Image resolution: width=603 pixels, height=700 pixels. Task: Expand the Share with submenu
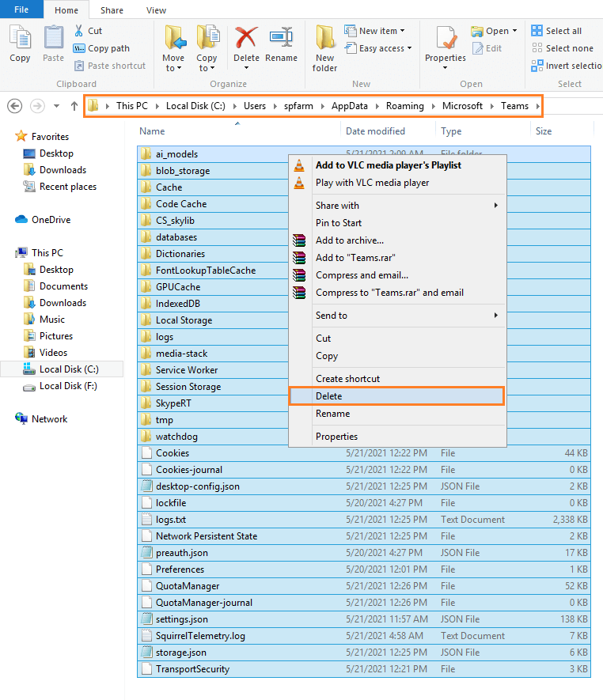click(x=397, y=206)
